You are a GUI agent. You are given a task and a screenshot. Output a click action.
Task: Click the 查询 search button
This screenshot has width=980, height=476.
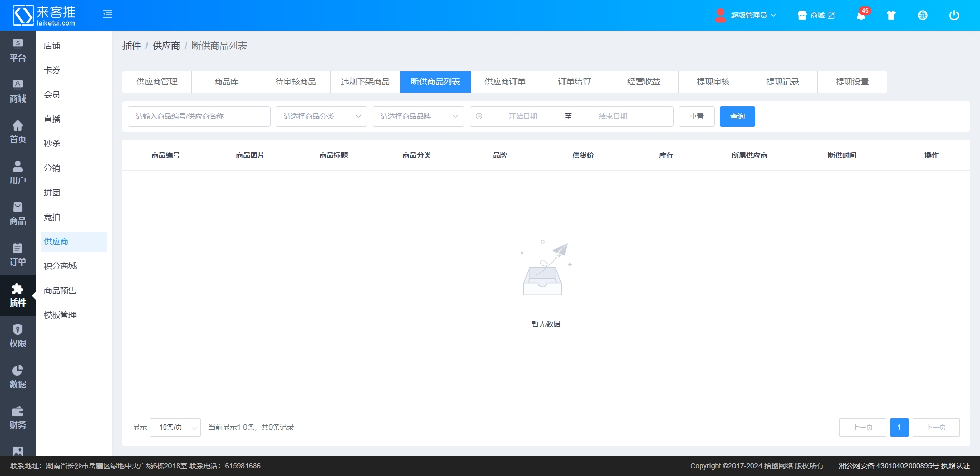737,116
